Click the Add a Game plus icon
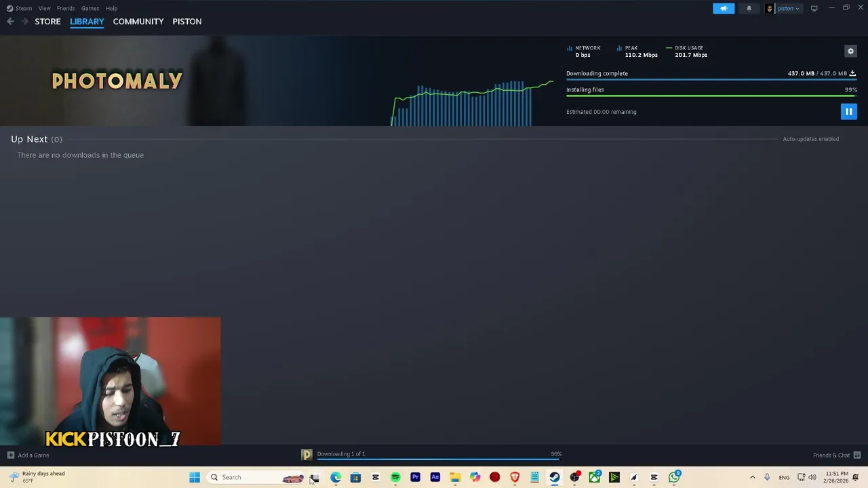 pos(10,455)
